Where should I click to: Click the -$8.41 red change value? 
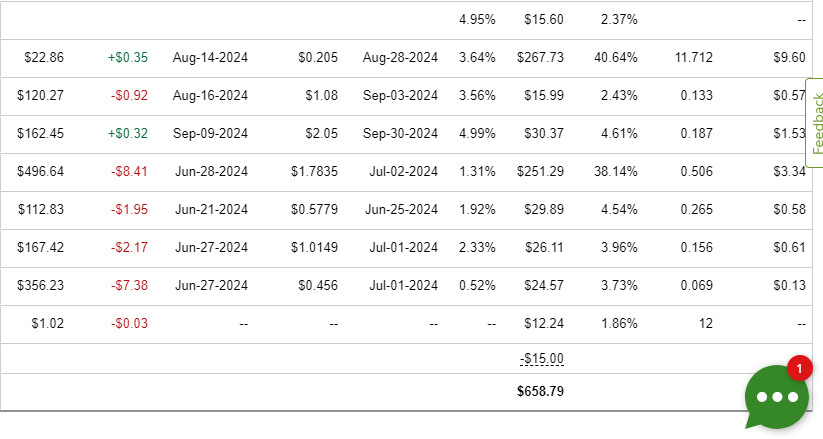(x=129, y=171)
